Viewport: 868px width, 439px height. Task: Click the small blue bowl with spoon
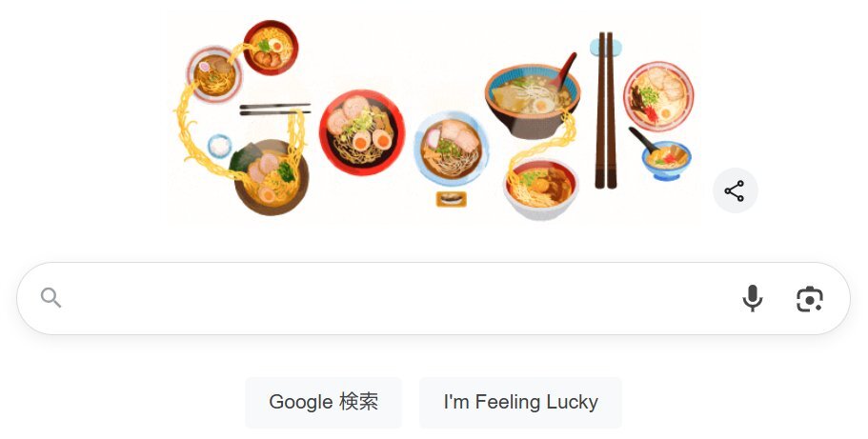(666, 161)
